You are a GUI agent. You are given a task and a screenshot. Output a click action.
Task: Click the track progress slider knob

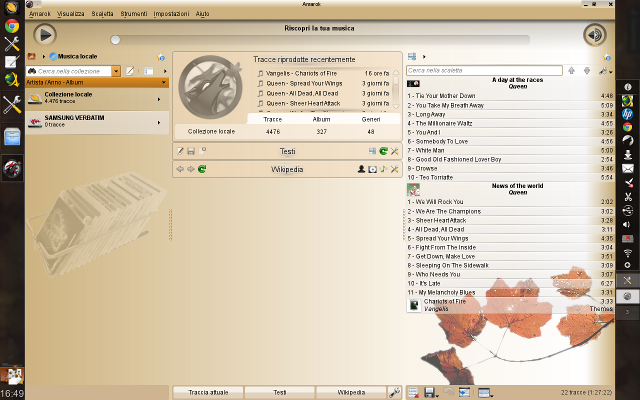point(116,40)
